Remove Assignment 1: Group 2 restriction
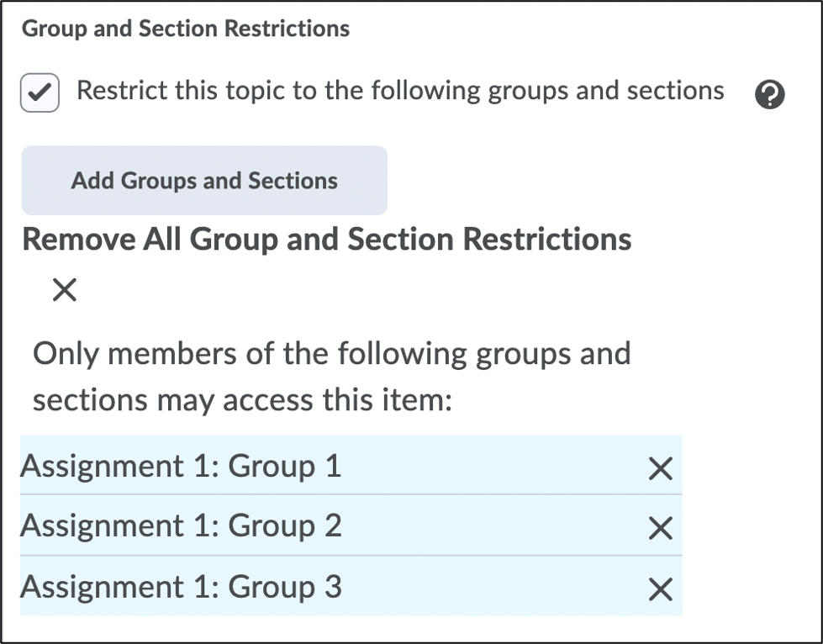 (661, 528)
